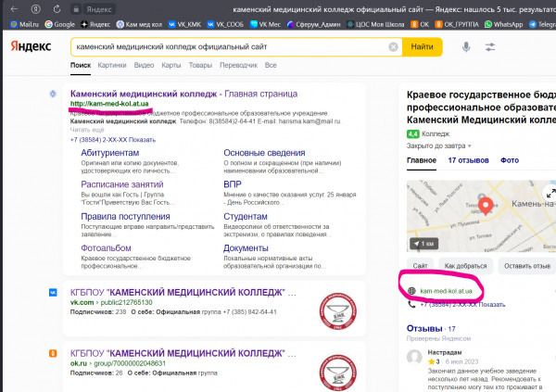
Task: Open the vk.com КГБПОУ result title
Action: point(183,292)
